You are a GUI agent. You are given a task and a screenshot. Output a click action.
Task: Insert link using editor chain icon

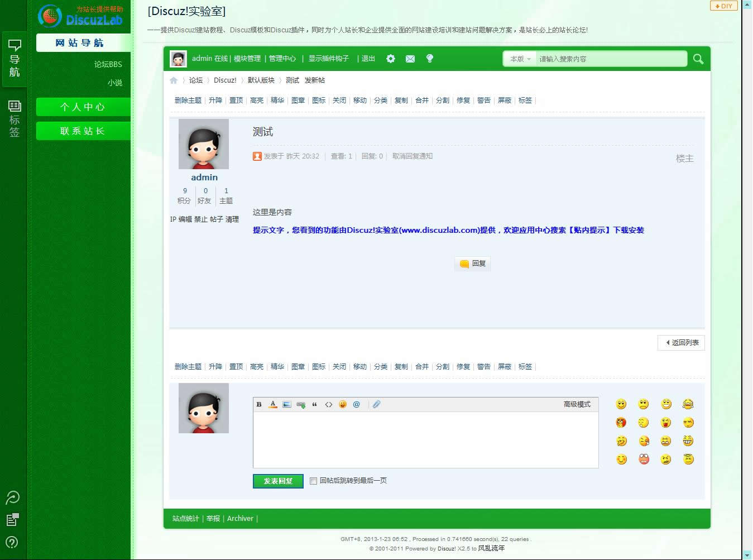[x=301, y=404]
